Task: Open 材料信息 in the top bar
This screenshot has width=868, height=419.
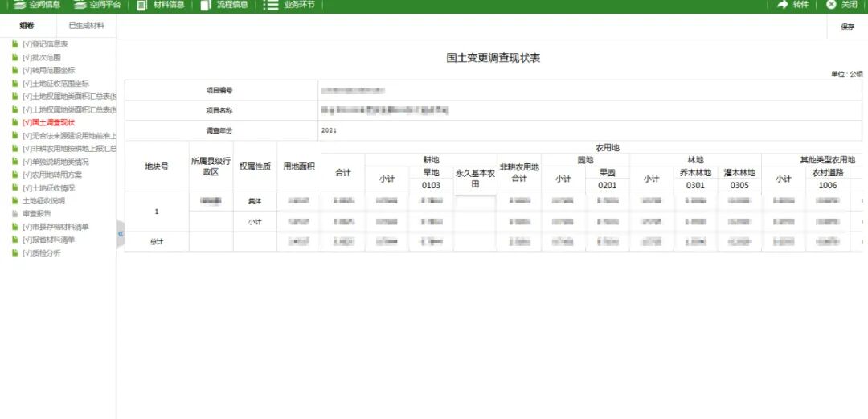Action: 161,5
